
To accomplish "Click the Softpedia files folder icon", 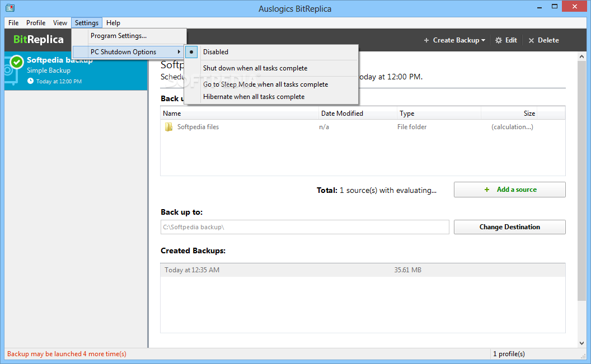I will [168, 127].
